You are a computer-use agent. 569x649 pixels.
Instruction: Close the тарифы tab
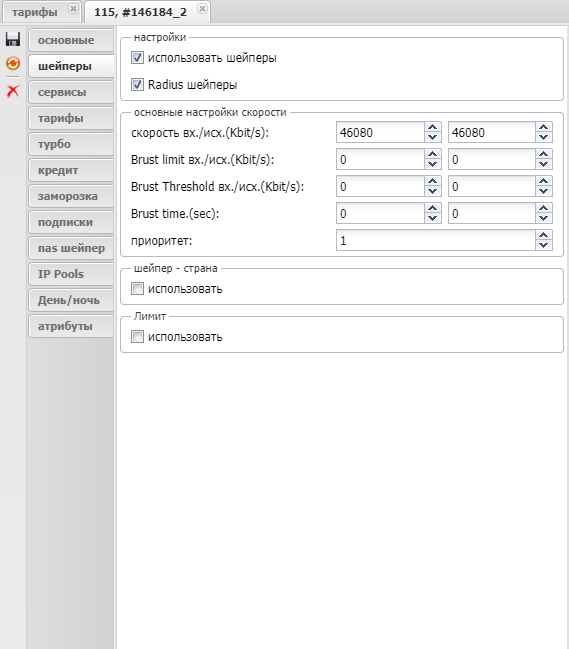73,9
